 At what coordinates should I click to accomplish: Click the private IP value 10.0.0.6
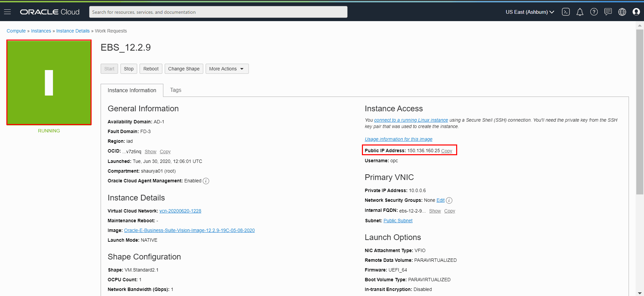pos(417,190)
